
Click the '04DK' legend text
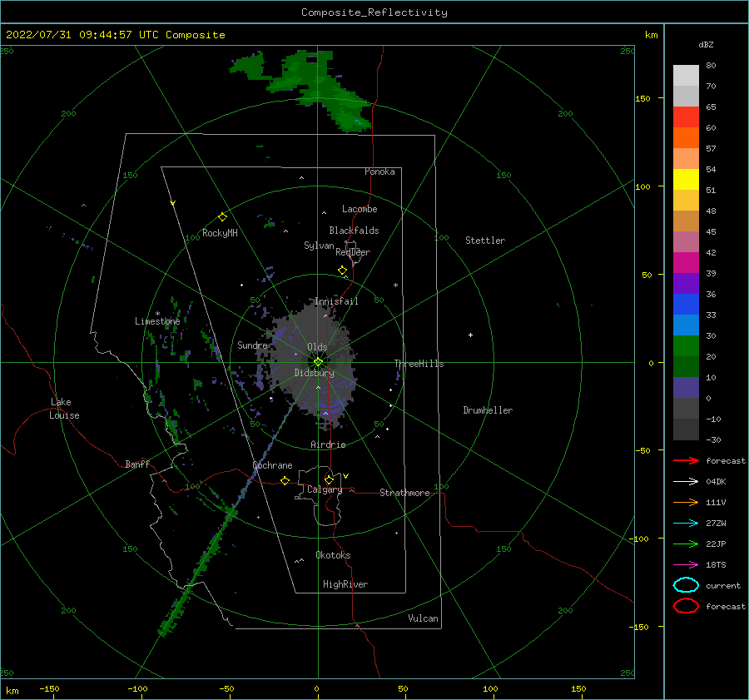(716, 481)
